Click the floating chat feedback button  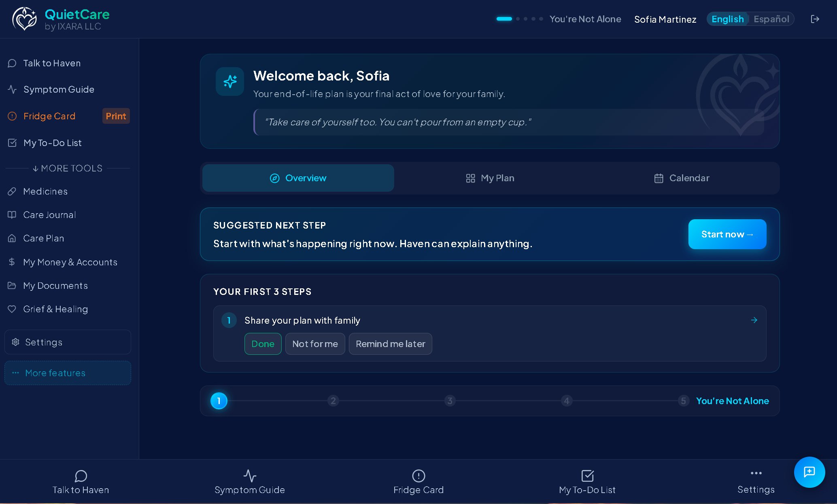pos(809,472)
